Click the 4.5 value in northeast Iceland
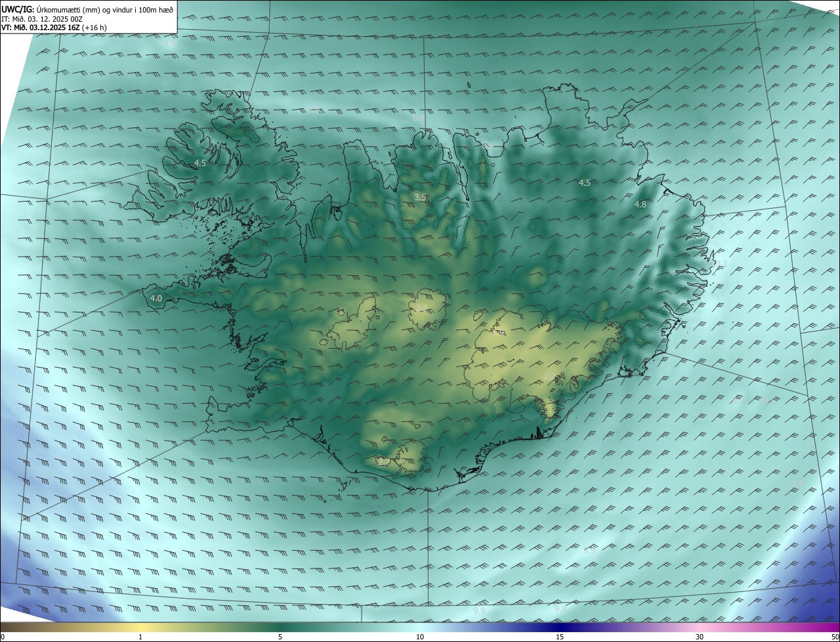The width and height of the screenshot is (840, 642). pyautogui.click(x=584, y=182)
